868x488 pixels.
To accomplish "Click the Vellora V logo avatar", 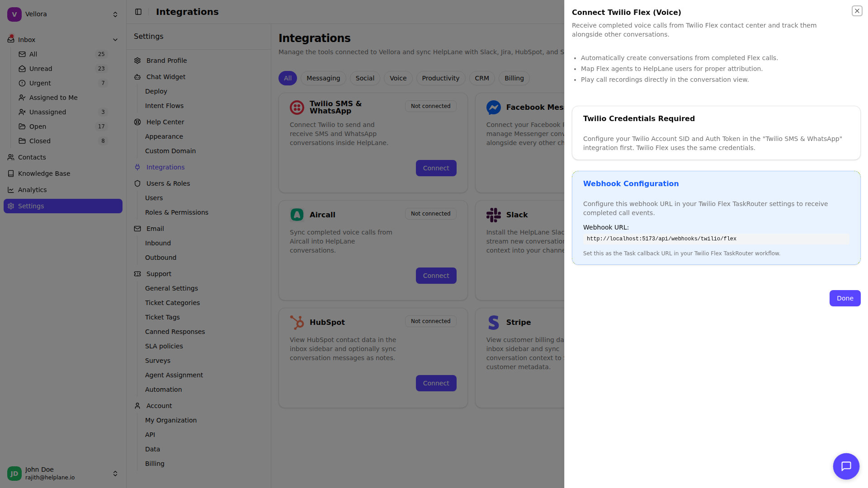I will tap(14, 14).
